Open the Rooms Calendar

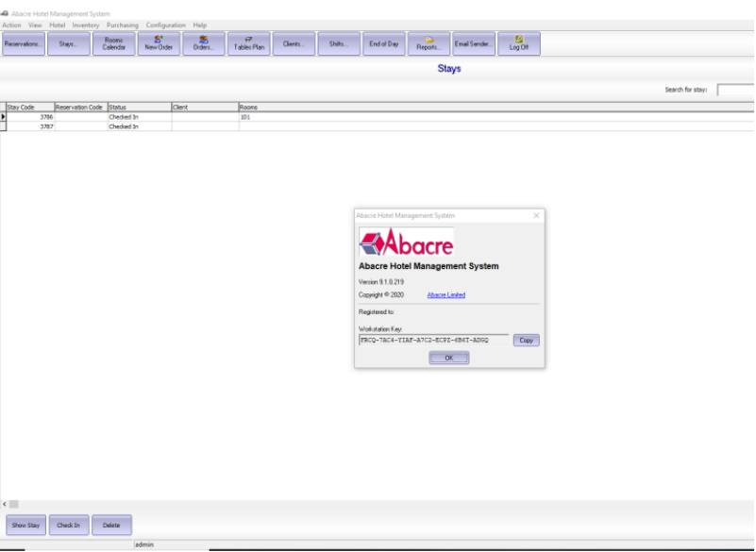pyautogui.click(x=113, y=43)
